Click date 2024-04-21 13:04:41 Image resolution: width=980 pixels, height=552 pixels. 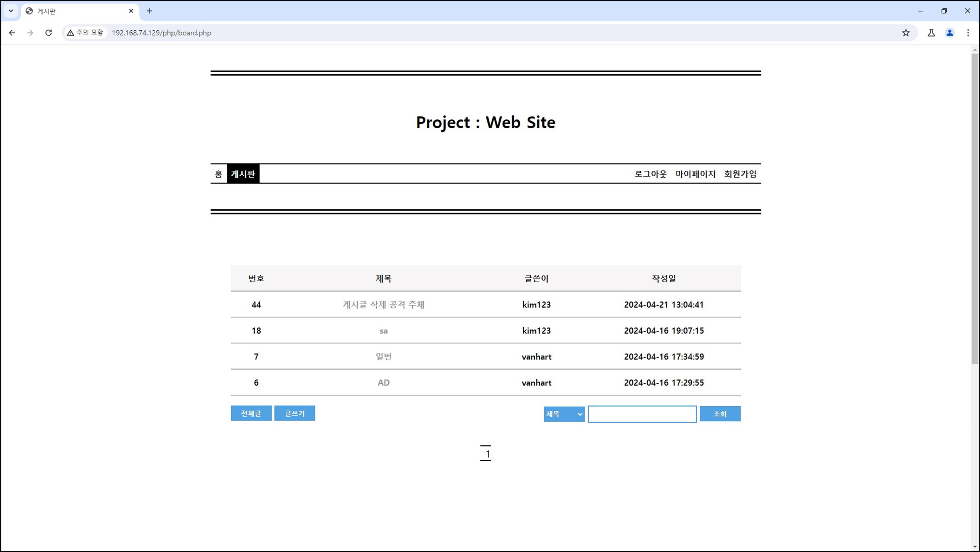[x=664, y=305]
